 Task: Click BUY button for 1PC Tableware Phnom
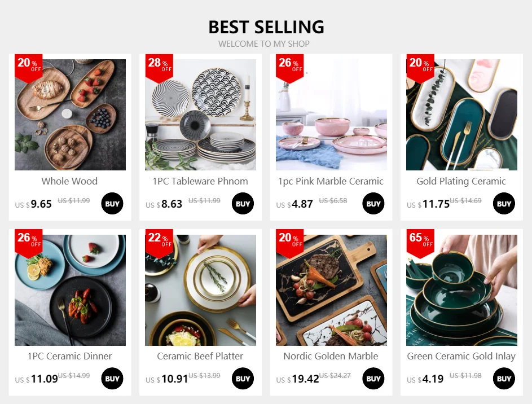coord(243,204)
